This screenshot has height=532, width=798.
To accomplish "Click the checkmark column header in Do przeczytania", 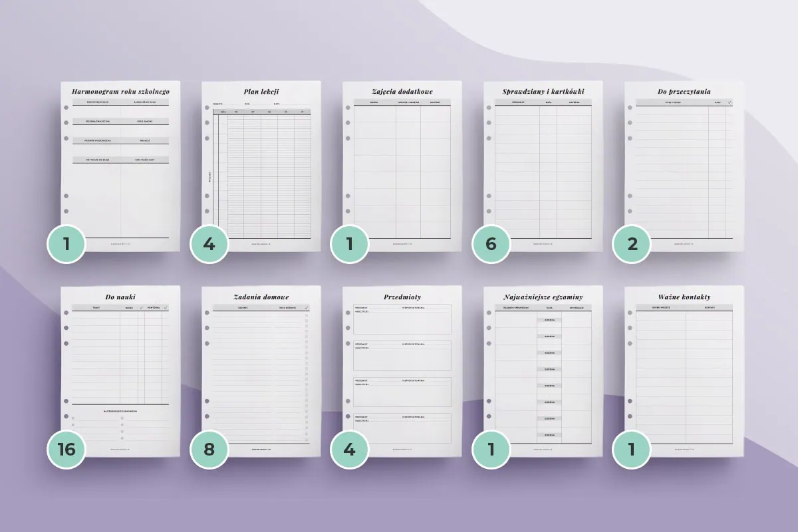I will pyautogui.click(x=729, y=102).
